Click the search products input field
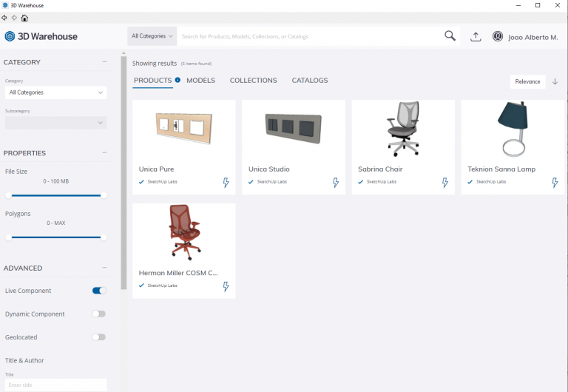This screenshot has width=568, height=392. (x=310, y=36)
